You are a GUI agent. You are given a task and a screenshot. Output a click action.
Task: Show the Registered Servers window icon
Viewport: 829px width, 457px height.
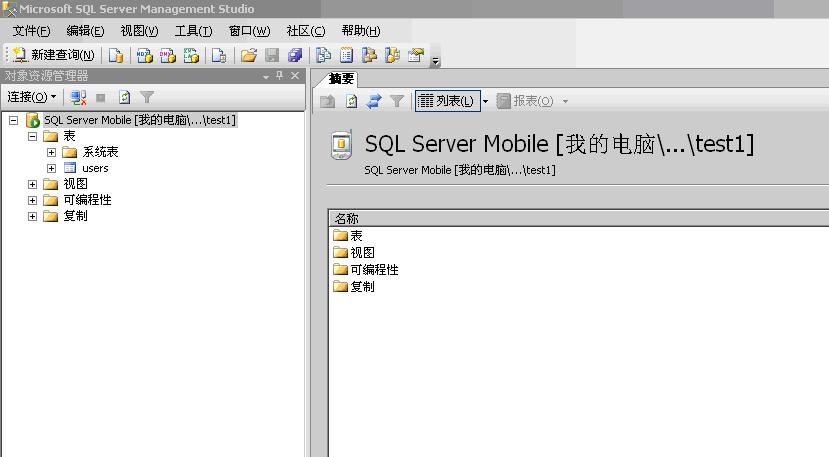click(x=323, y=55)
